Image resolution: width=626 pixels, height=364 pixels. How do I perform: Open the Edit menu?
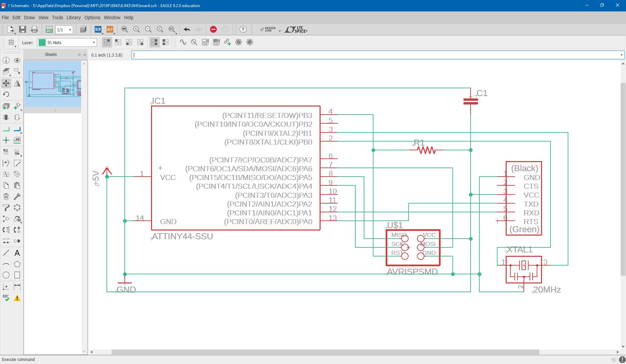point(17,18)
